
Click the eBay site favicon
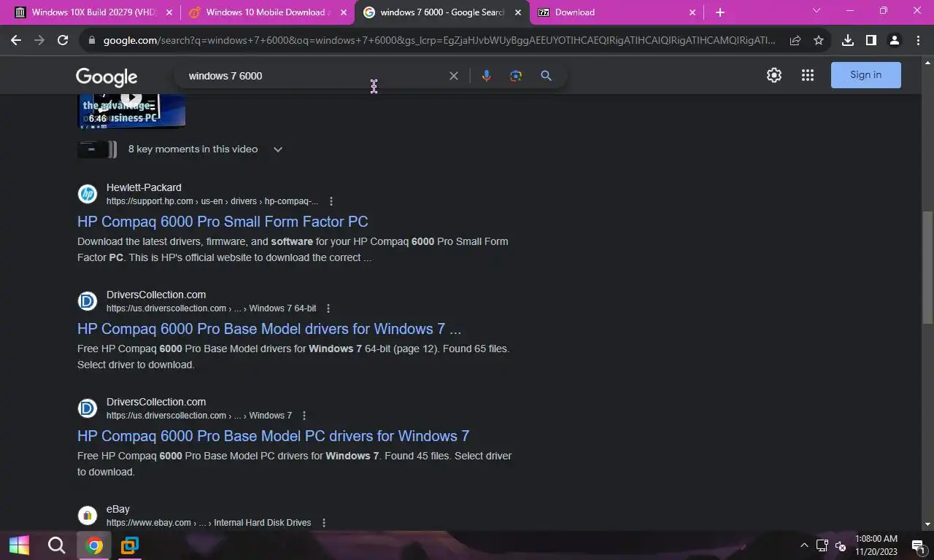click(88, 516)
